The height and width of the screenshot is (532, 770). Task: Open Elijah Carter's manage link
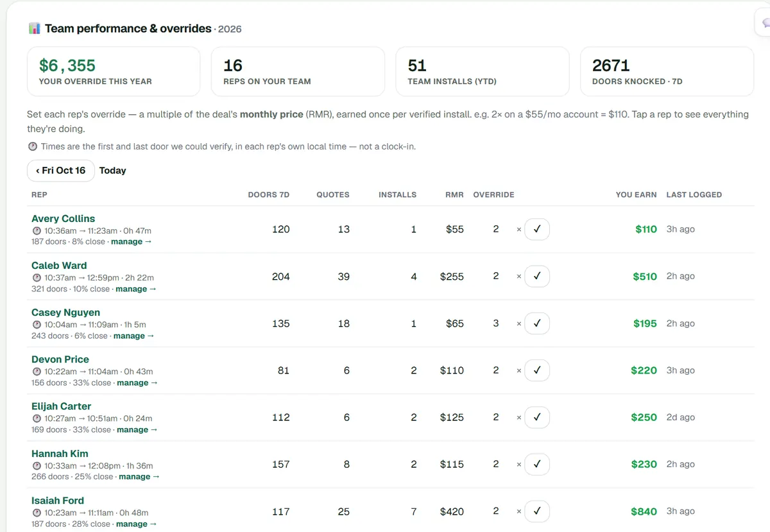click(137, 429)
